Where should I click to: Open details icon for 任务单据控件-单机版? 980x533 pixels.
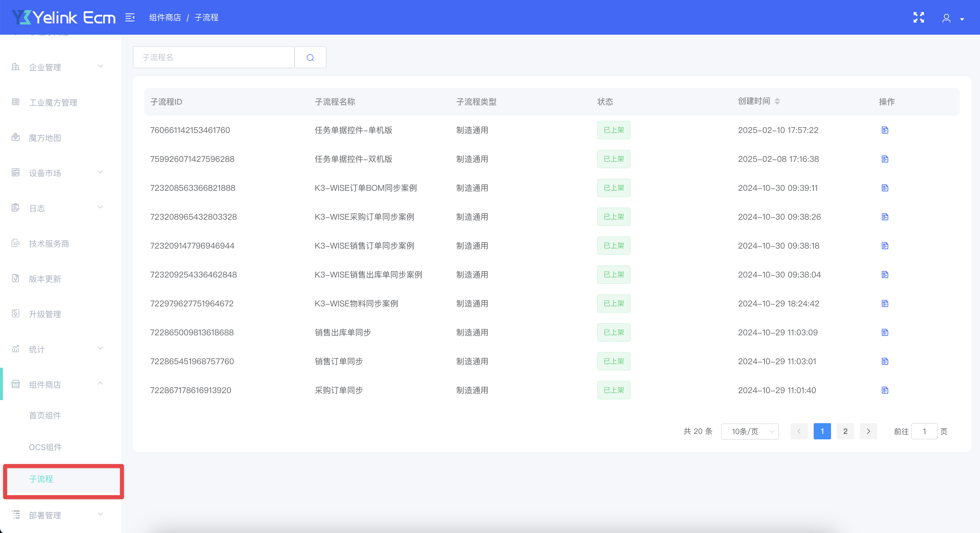(x=885, y=130)
